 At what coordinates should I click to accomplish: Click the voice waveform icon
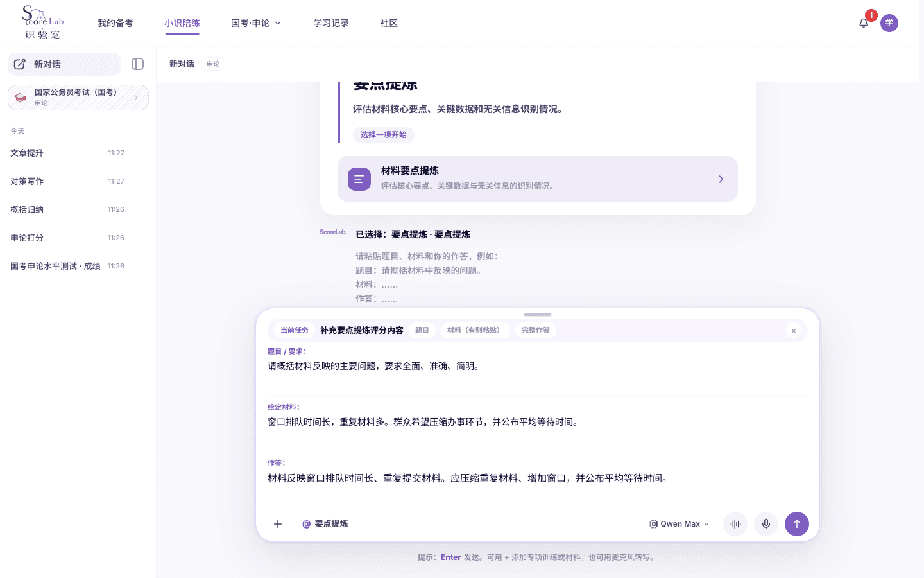tap(735, 524)
